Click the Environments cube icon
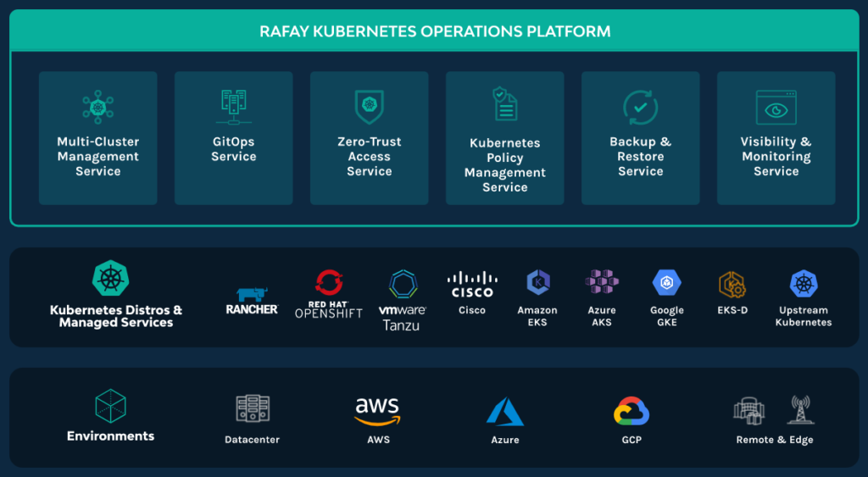Viewport: 868px width, 477px height. coord(111,406)
